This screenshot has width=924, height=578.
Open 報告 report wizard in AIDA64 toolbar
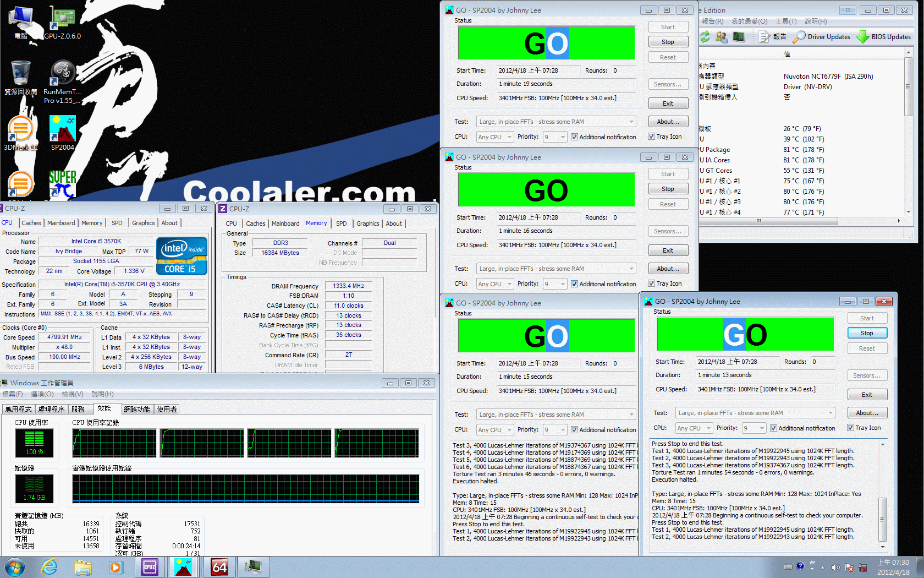point(772,37)
